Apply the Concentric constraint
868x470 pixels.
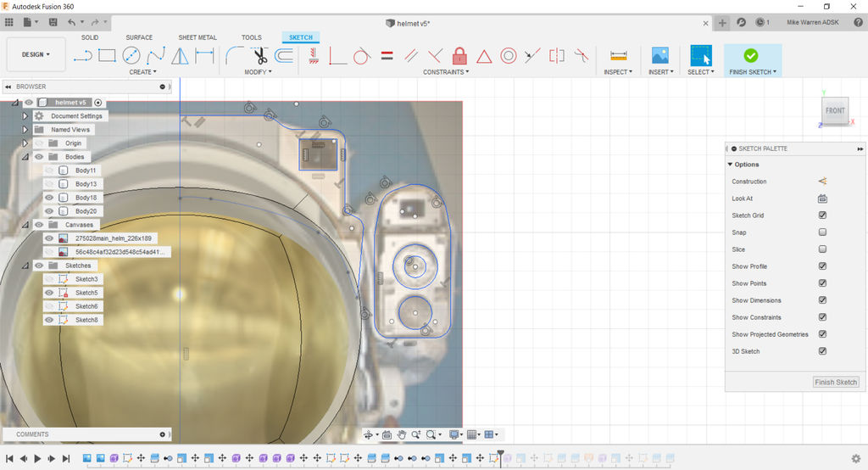[x=509, y=55]
